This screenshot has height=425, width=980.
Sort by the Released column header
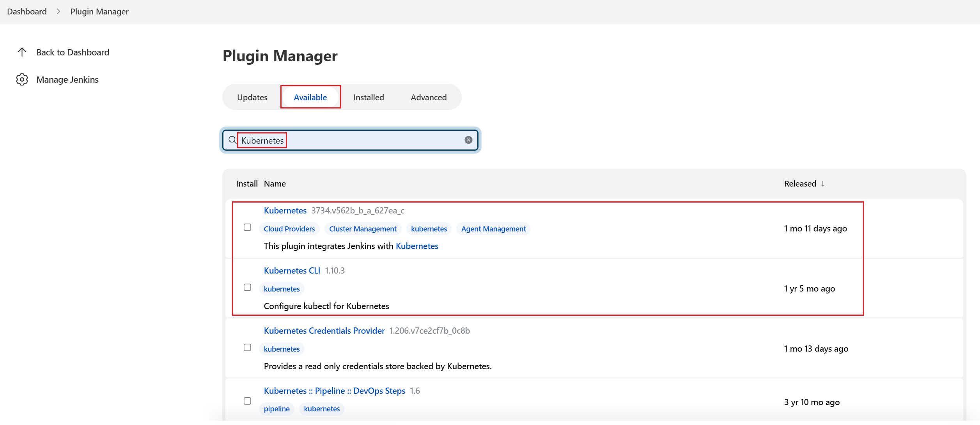tap(800, 184)
